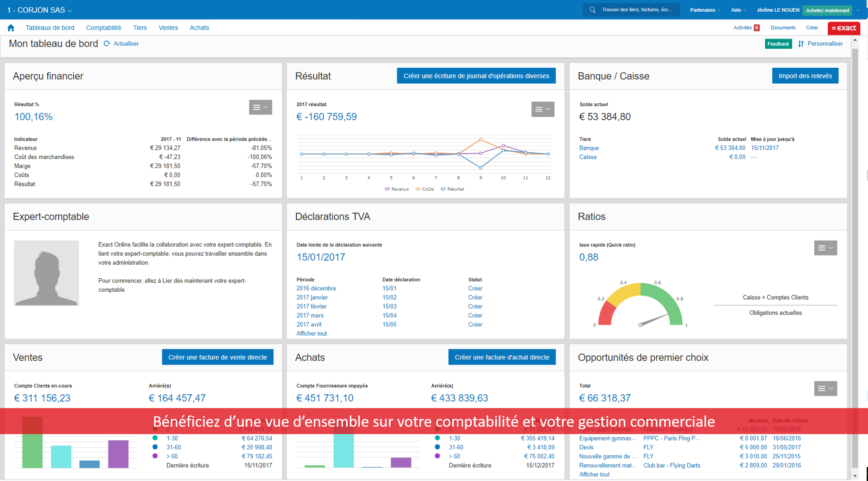Click the Tableau de bord home icon
The width and height of the screenshot is (868, 481).
click(x=12, y=27)
